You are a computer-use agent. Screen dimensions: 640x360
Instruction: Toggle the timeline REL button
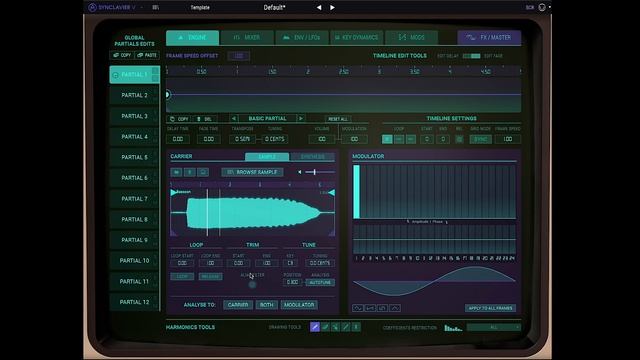tap(459, 139)
